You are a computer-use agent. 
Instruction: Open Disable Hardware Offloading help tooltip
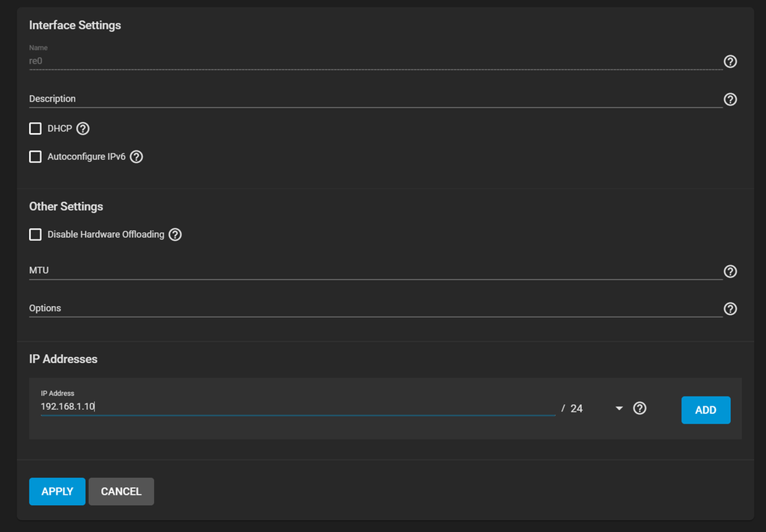tap(175, 235)
